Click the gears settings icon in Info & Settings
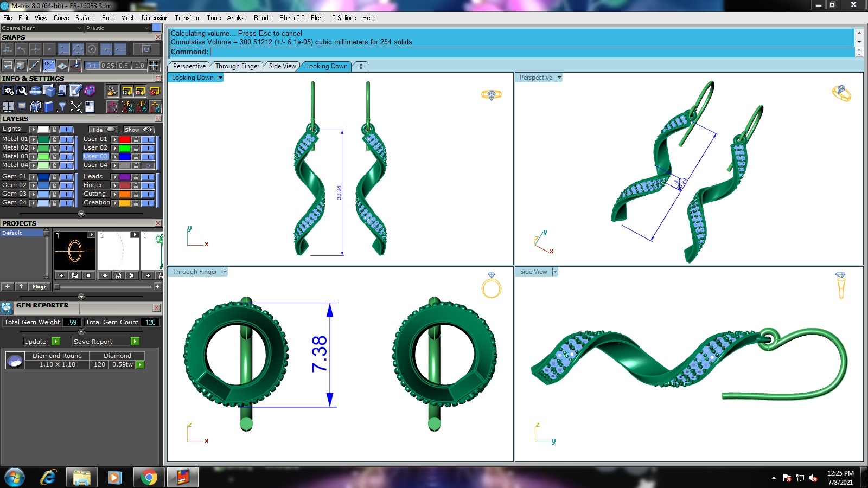The height and width of the screenshot is (488, 868). [8, 91]
